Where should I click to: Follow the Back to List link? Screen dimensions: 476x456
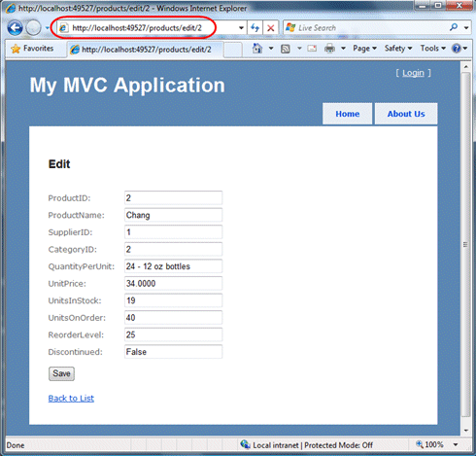[71, 399]
